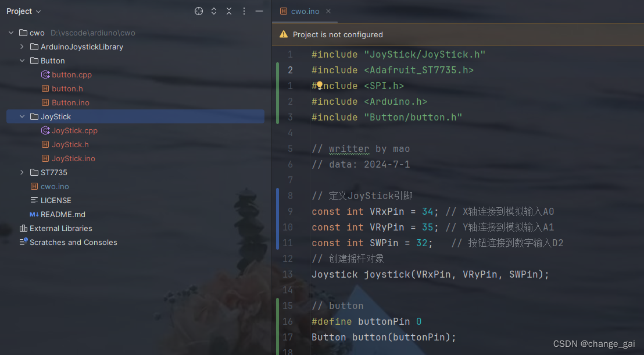Viewport: 644px width, 355px height.
Task: Click the SWPin value 32
Action: 422,243
